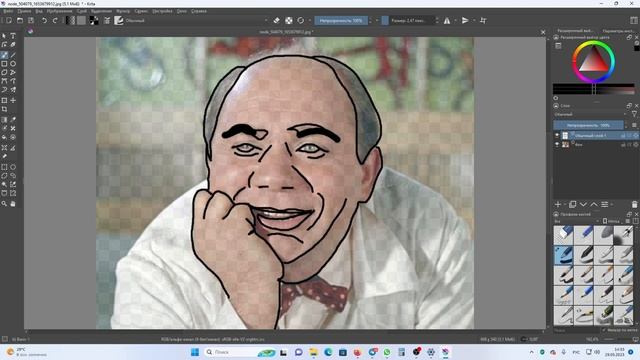Screen dimensions: 640x360
Task: Hide the bottom background layer
Action: [x=557, y=144]
